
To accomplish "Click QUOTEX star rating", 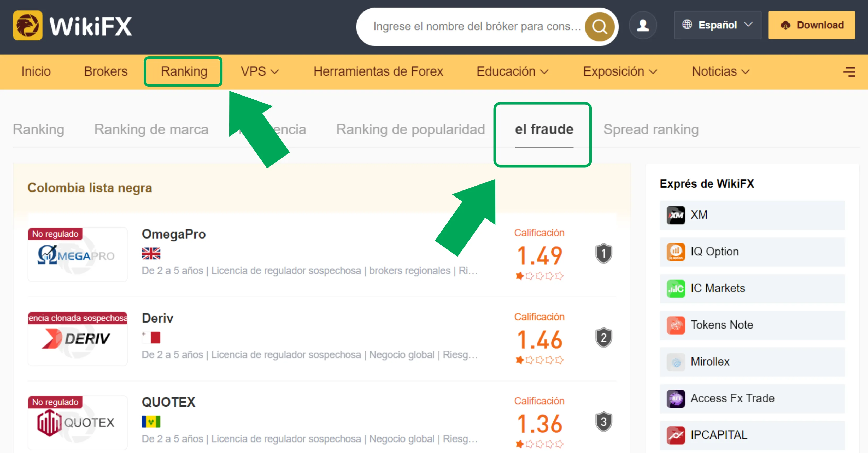I will pos(539,444).
